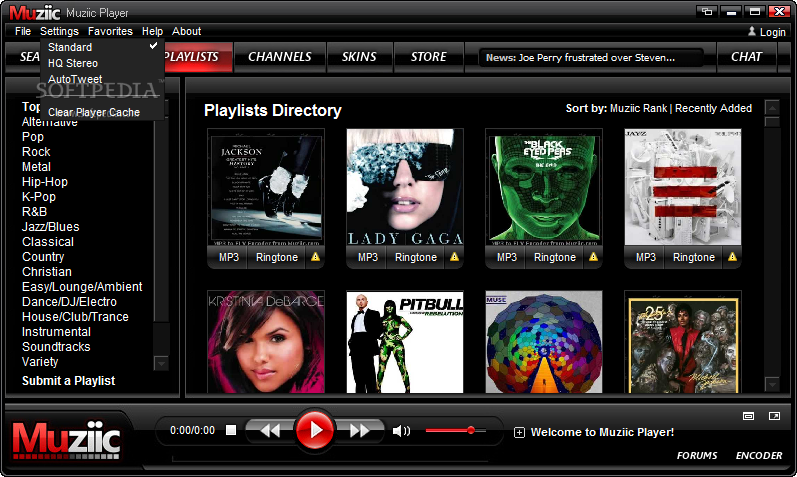Select the K-Pop genre
This screenshot has width=797, height=477.
click(39, 196)
